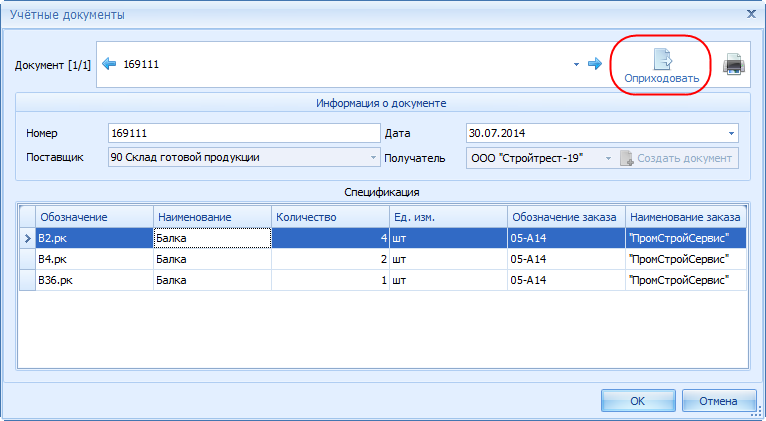Click Балка cell in the B4.рк row
The width and height of the screenshot is (766, 421).
(213, 259)
